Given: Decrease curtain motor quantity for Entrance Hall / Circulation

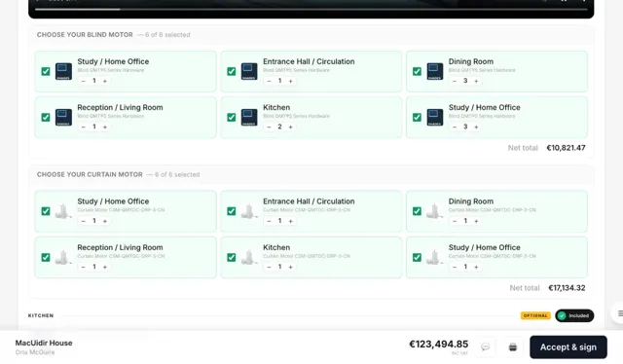Looking at the screenshot, I should point(269,221).
